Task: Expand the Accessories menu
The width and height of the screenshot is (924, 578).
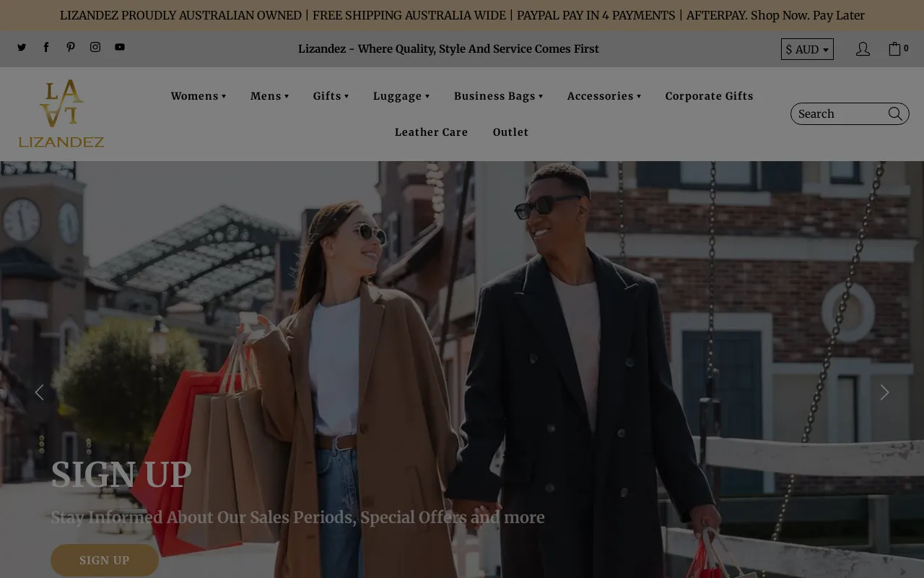Action: click(x=603, y=95)
